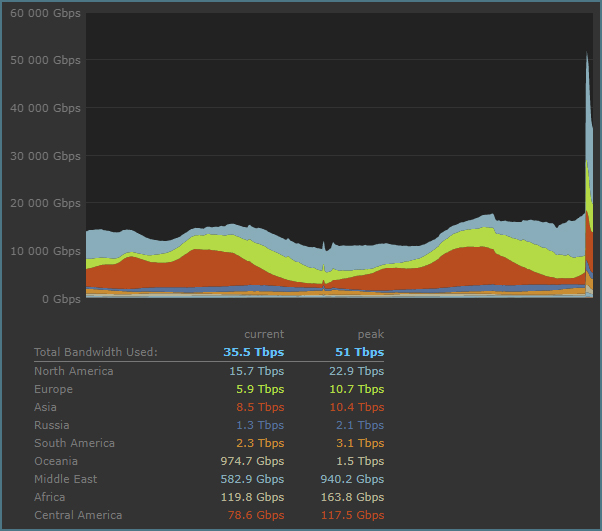This screenshot has height=531, width=602.
Task: Click the current column header
Action: pyautogui.click(x=264, y=334)
